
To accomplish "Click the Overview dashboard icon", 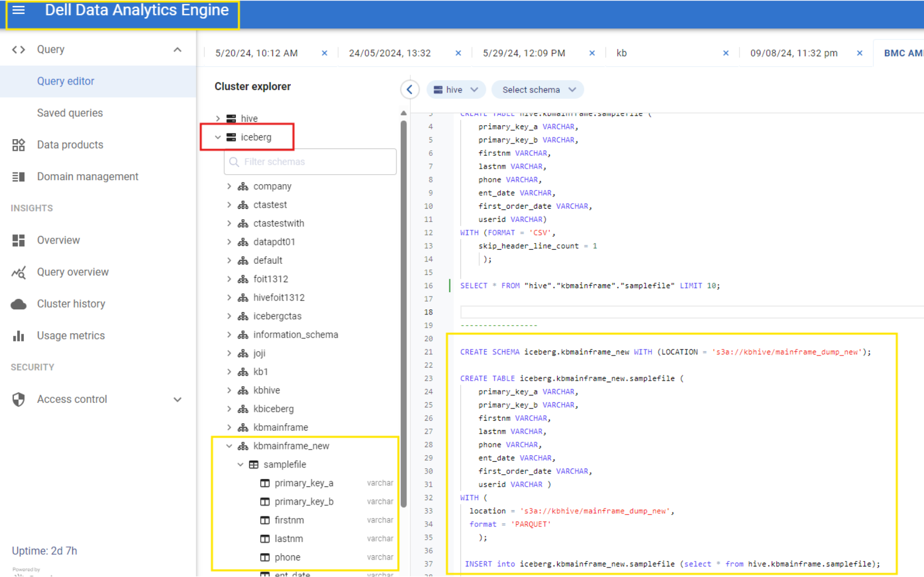I will click(18, 240).
